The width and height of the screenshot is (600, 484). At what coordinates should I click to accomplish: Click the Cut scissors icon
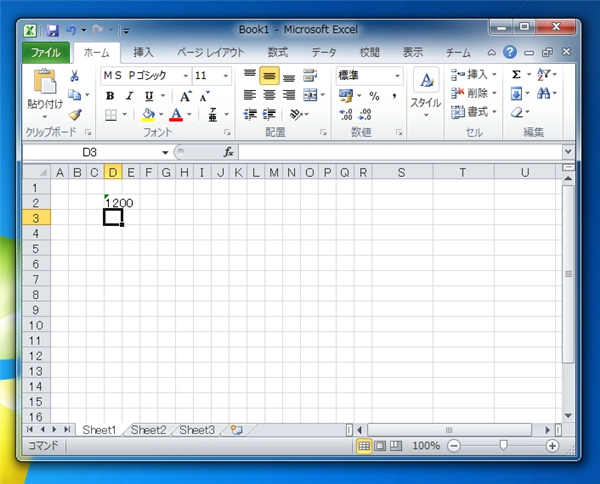[x=74, y=76]
